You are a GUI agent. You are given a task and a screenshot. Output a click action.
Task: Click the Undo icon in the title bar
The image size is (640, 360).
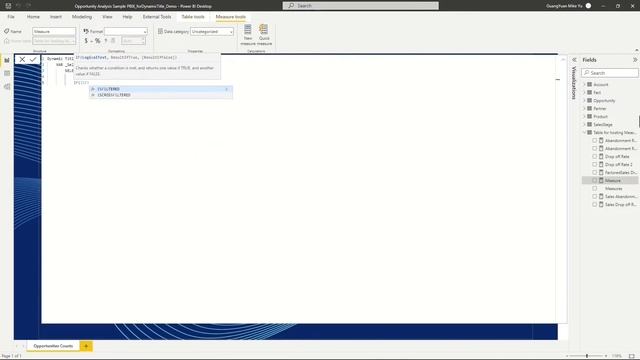click(18, 6)
